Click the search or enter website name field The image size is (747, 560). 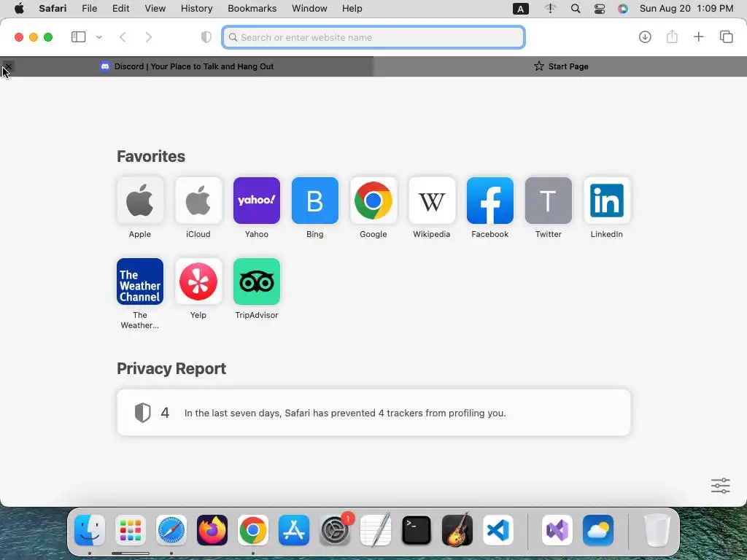[x=373, y=37]
